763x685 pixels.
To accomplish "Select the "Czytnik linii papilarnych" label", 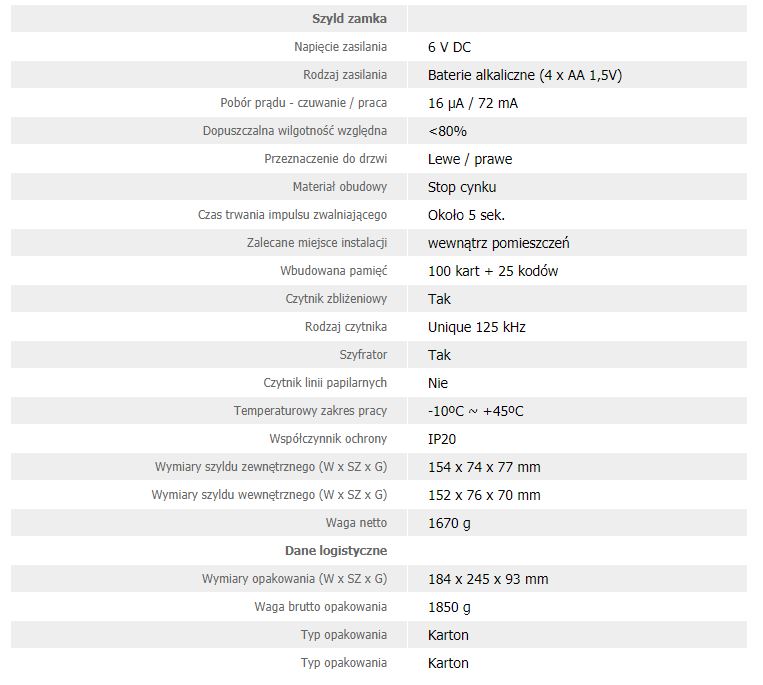I will click(325, 383).
